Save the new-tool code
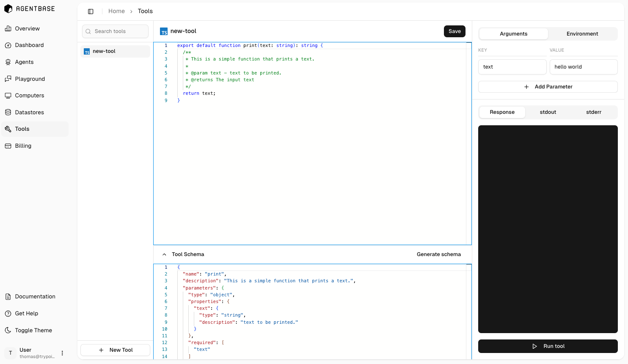The height and width of the screenshot is (364, 628). [454, 31]
